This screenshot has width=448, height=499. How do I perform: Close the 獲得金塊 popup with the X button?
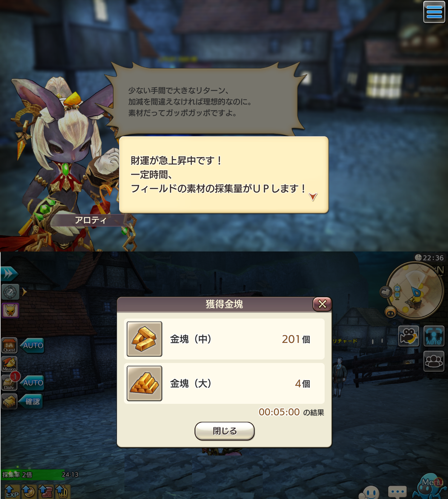tap(322, 304)
